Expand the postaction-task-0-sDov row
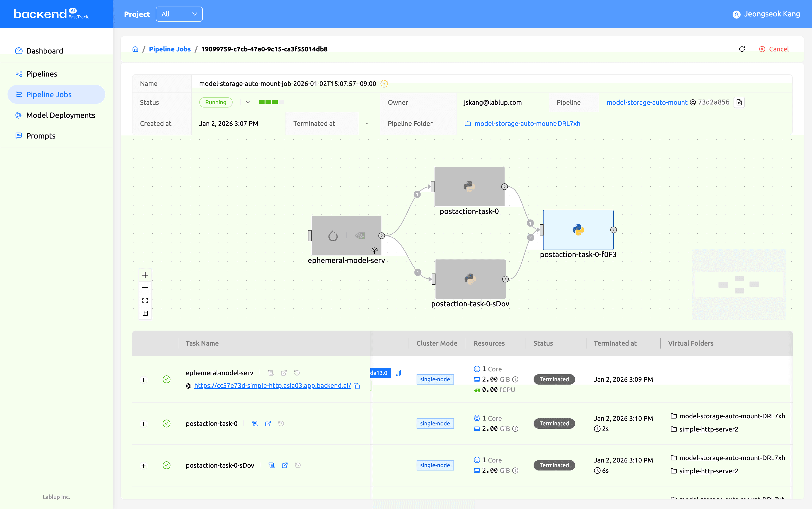The image size is (812, 509). point(144,466)
